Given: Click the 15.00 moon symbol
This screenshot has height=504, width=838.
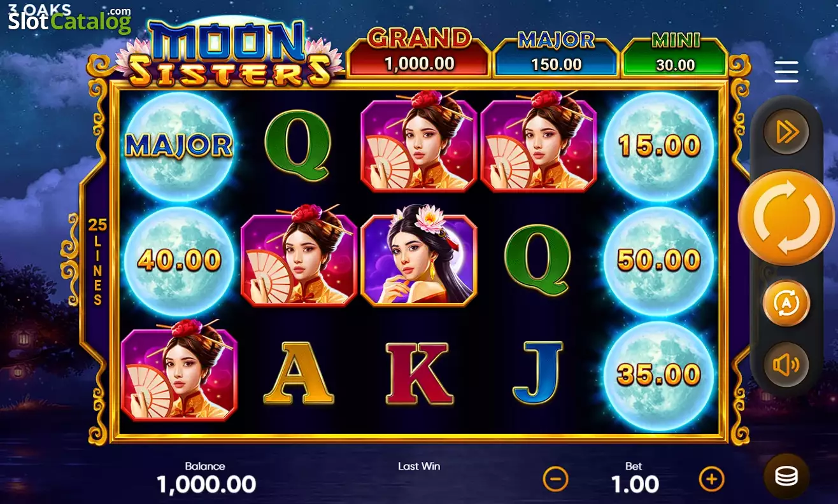Looking at the screenshot, I should (x=659, y=146).
